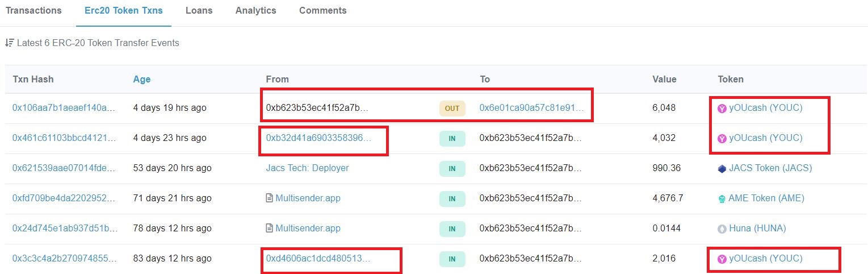
Task: Click the Age column header
Action: coord(142,79)
